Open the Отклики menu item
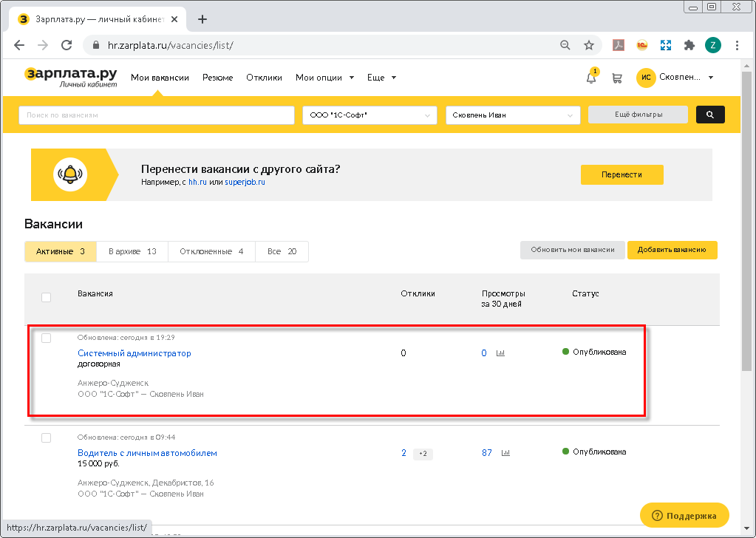This screenshot has width=756, height=538. 264,78
